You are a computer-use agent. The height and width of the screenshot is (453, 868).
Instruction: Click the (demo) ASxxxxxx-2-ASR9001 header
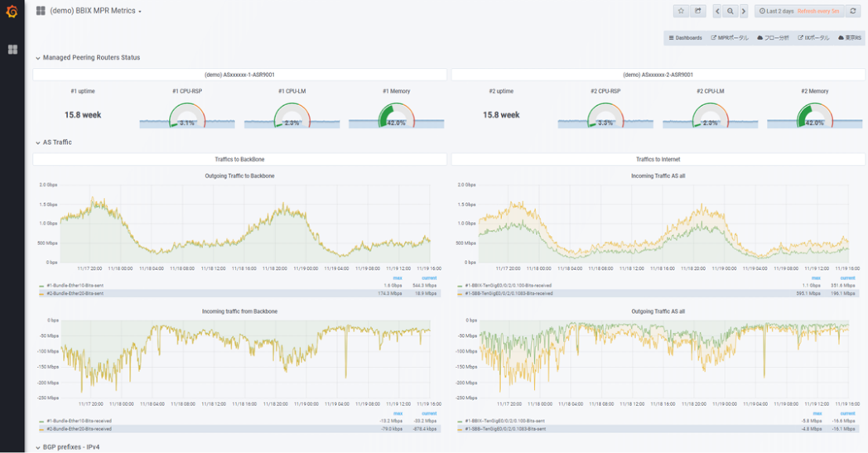(658, 75)
